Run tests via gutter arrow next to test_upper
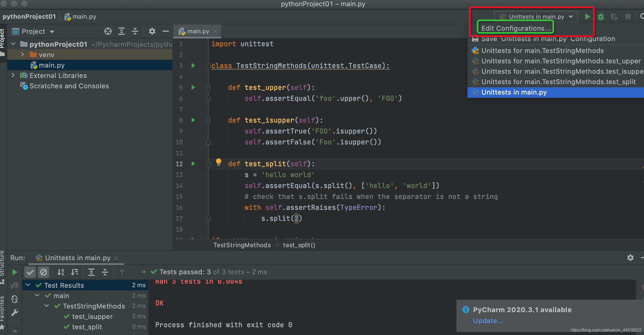Viewport: 644px width, 335px height. [193, 88]
